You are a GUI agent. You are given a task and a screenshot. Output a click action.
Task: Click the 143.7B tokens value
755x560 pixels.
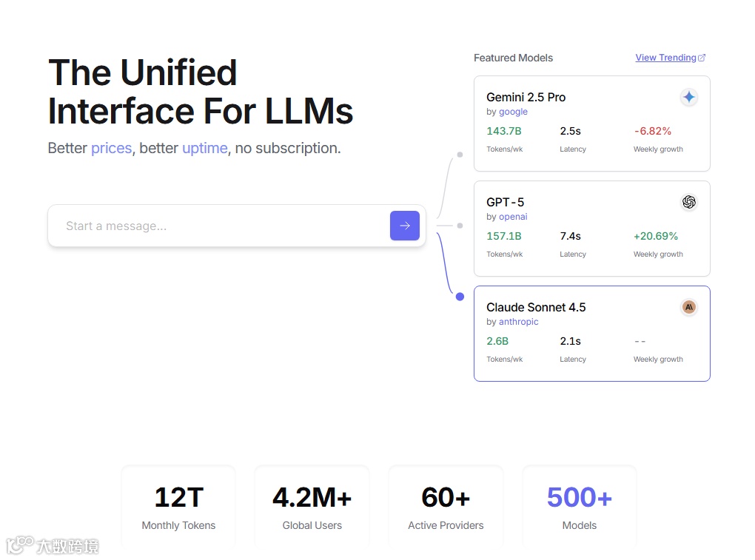pos(503,131)
